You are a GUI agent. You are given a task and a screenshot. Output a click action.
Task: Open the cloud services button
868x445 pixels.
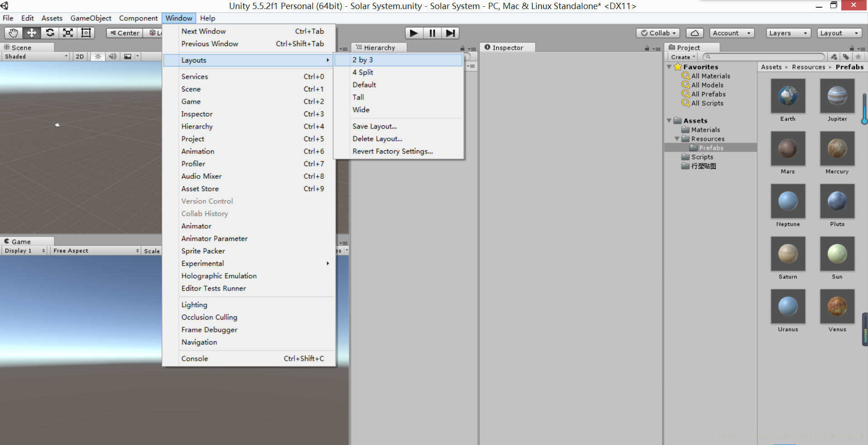tap(695, 33)
